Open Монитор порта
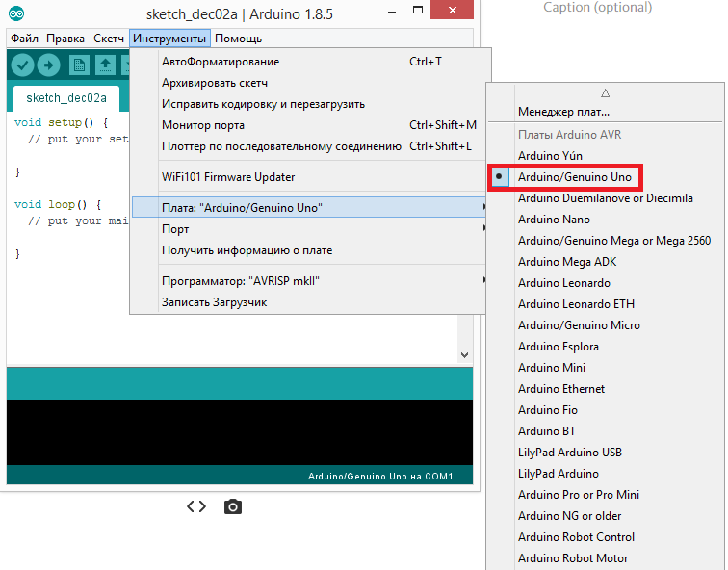This screenshot has width=728, height=570. [x=309, y=125]
